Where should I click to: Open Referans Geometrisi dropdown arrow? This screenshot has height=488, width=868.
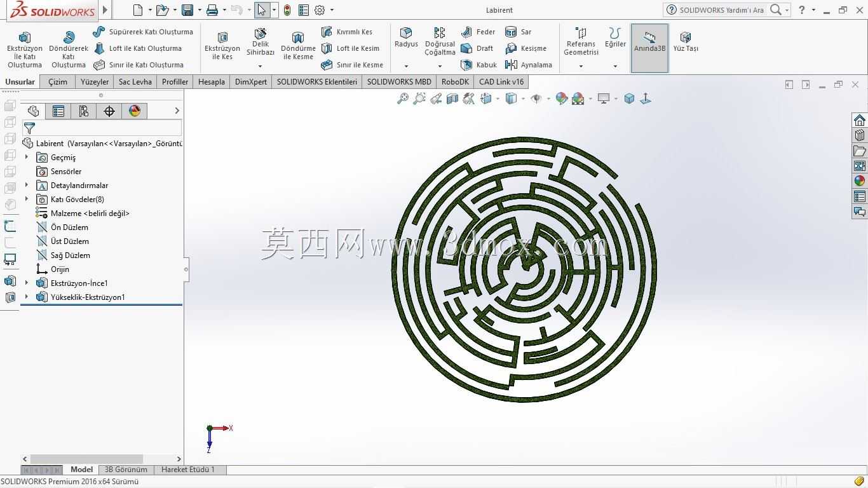pyautogui.click(x=581, y=66)
